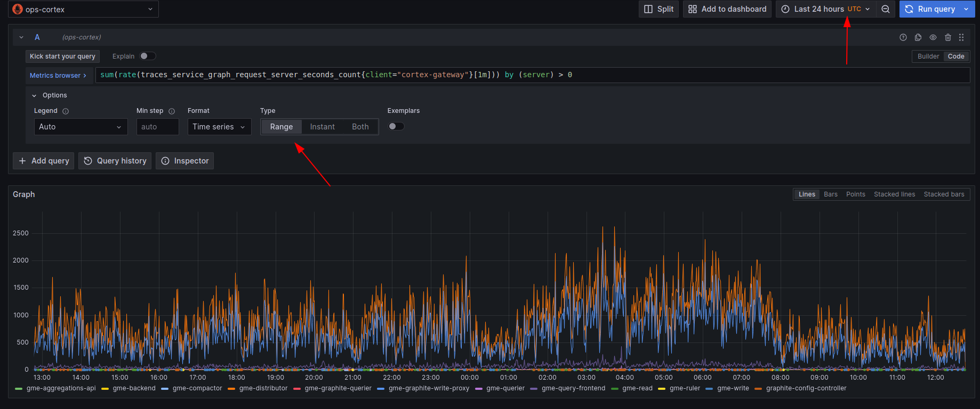The width and height of the screenshot is (980, 409).
Task: Click the info icon next to Min step
Action: (x=172, y=111)
